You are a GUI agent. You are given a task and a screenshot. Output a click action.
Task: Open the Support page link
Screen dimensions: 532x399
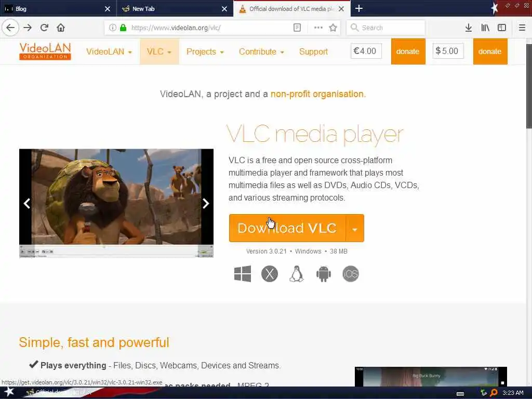coord(313,51)
